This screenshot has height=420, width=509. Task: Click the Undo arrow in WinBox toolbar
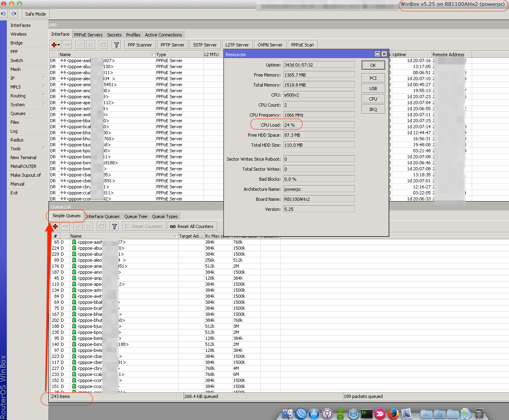[4, 14]
